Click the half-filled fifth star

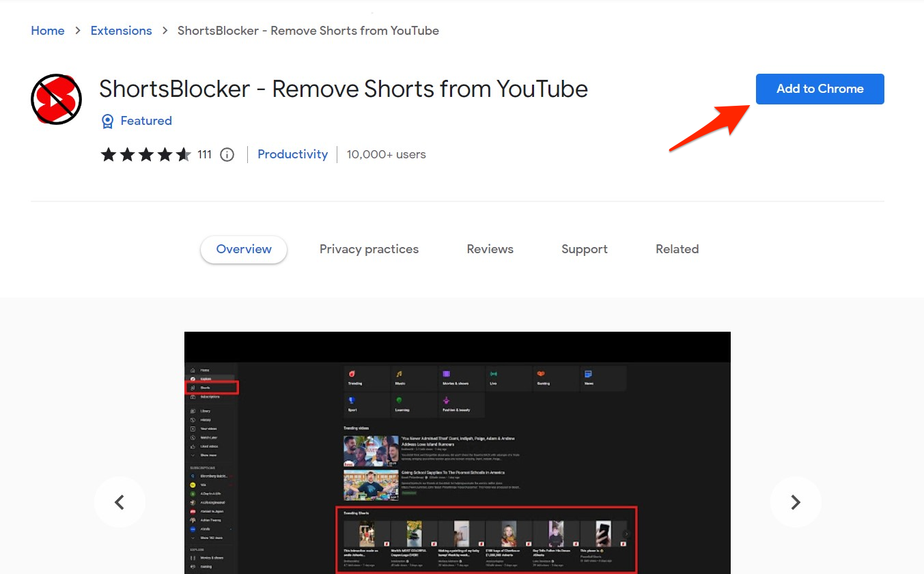tap(182, 154)
